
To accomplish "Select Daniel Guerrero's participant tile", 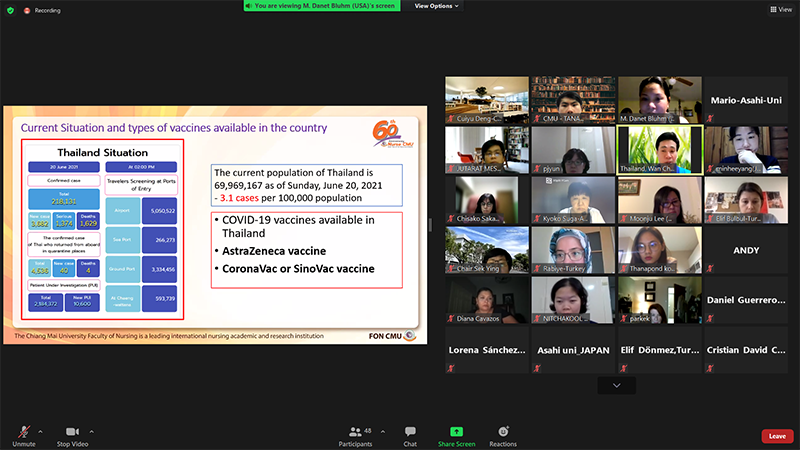I will (746, 300).
